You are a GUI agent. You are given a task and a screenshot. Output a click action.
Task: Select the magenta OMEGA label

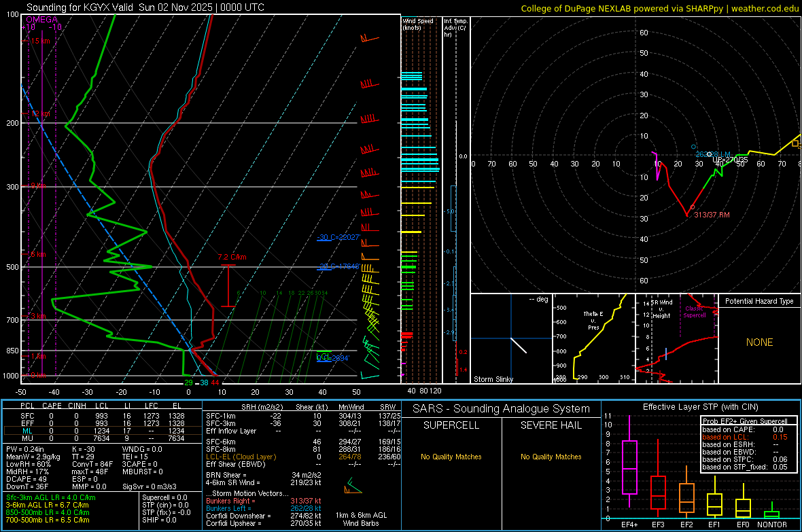pos(42,20)
